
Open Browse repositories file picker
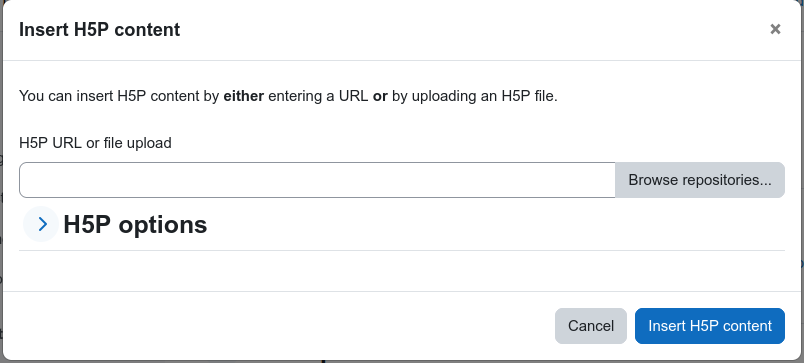tap(700, 180)
